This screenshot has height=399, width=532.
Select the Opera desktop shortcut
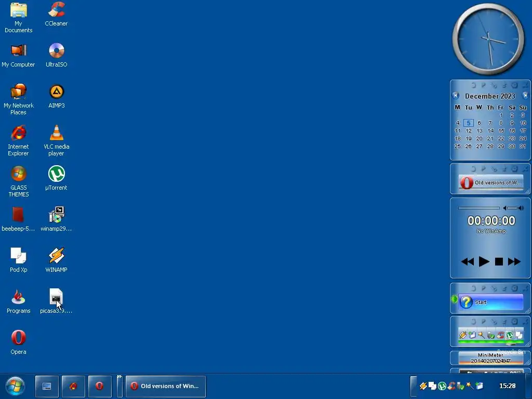pyautogui.click(x=18, y=343)
